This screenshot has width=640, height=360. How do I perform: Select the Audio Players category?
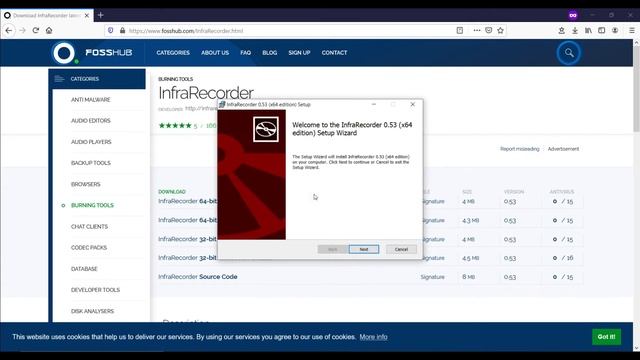(91, 142)
